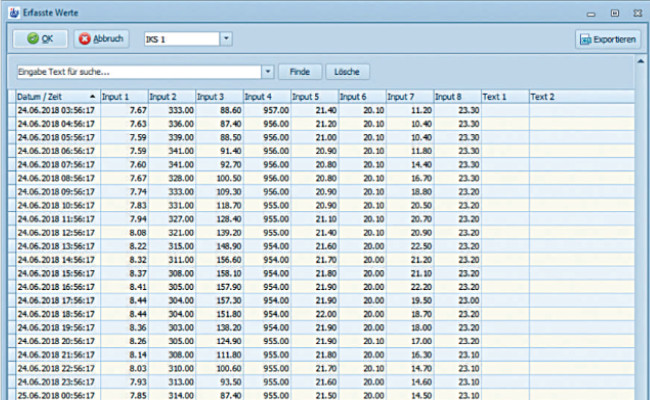The height and width of the screenshot is (400, 650).
Task: Select row 24.06.2018 06:56:17
Action: coord(321,151)
